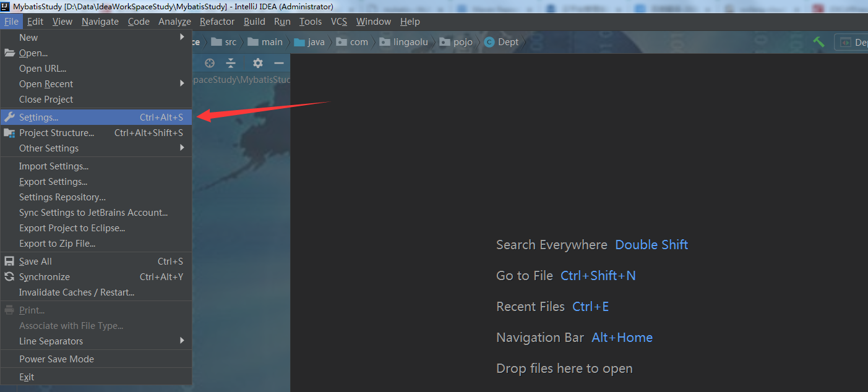Expand the New submenu
The height and width of the screenshot is (392, 868).
(x=96, y=38)
